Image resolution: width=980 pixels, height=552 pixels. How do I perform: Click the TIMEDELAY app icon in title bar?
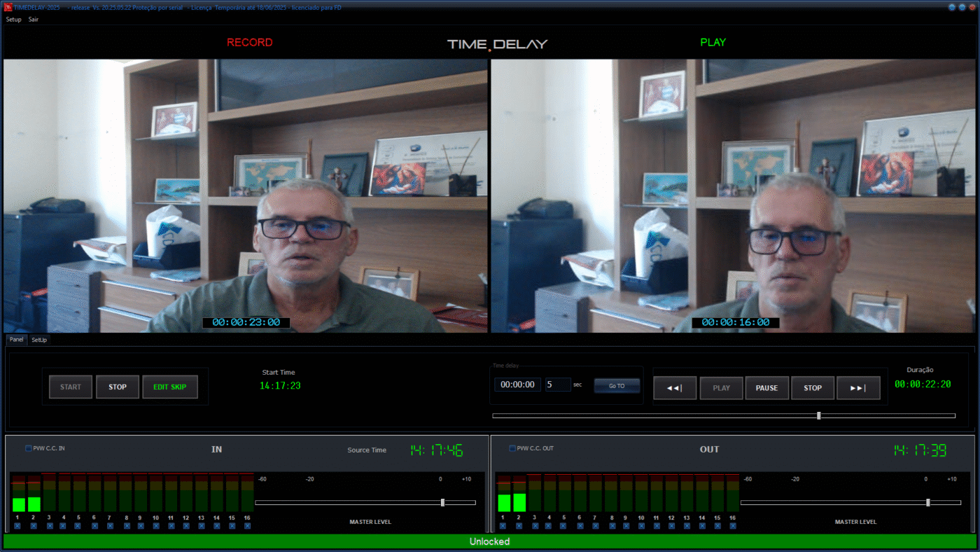(x=8, y=7)
